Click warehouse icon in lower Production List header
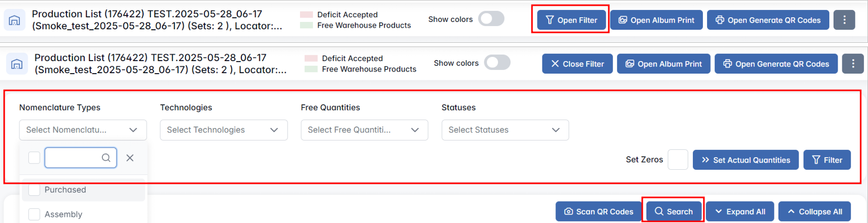Image resolution: width=868 pixels, height=223 pixels. click(17, 64)
